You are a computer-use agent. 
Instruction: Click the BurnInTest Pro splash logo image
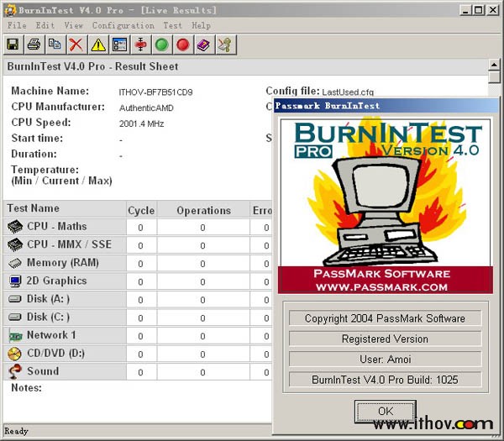(386, 206)
